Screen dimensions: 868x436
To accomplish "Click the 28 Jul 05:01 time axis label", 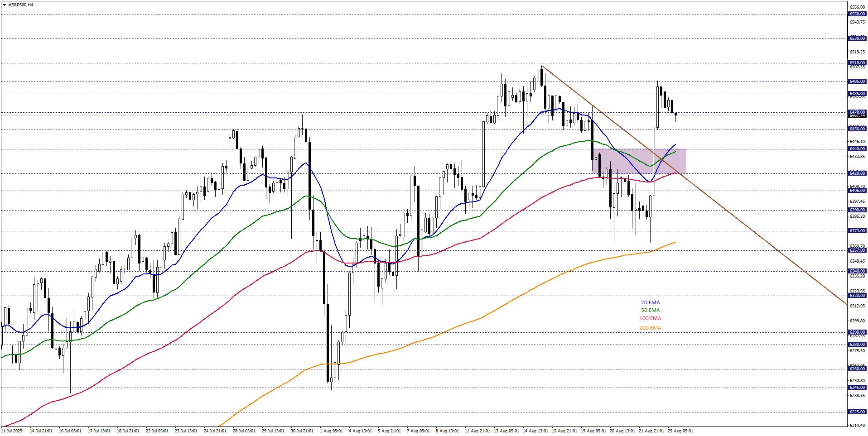I will point(244,431).
